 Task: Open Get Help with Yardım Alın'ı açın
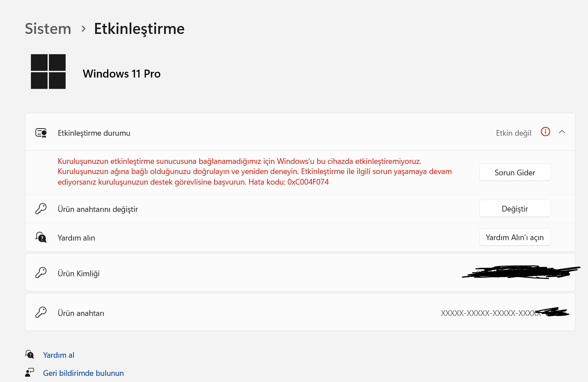pos(515,237)
